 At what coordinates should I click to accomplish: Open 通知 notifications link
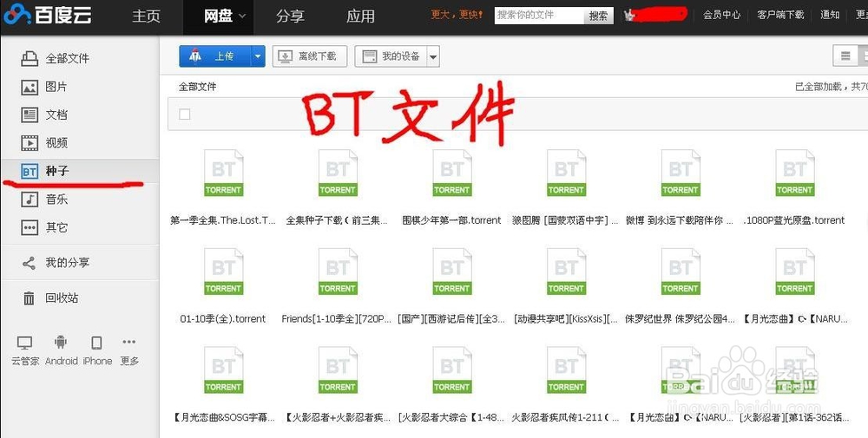[830, 15]
